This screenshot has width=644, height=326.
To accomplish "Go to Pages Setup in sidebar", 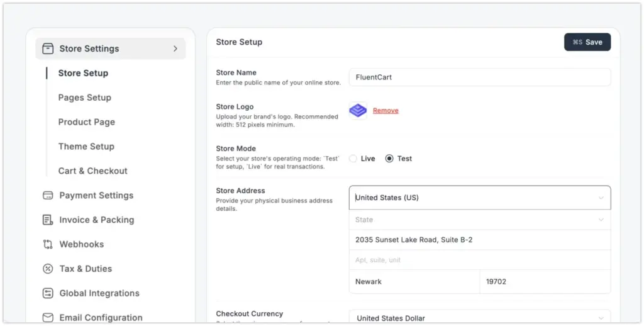I will pyautogui.click(x=84, y=98).
